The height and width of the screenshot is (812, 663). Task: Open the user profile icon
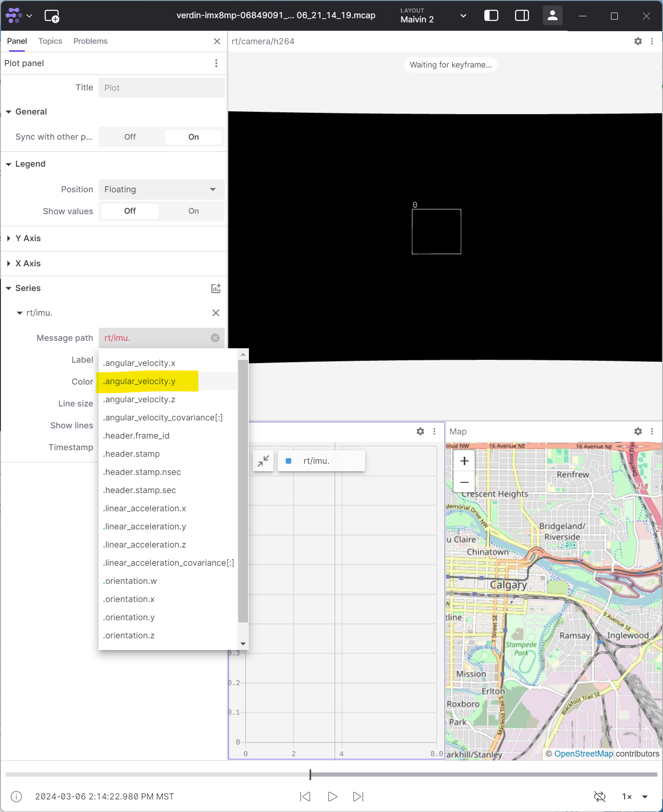[552, 16]
